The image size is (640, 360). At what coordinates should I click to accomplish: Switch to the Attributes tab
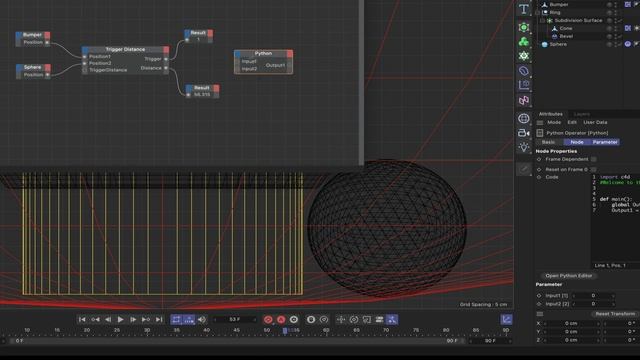[551, 114]
